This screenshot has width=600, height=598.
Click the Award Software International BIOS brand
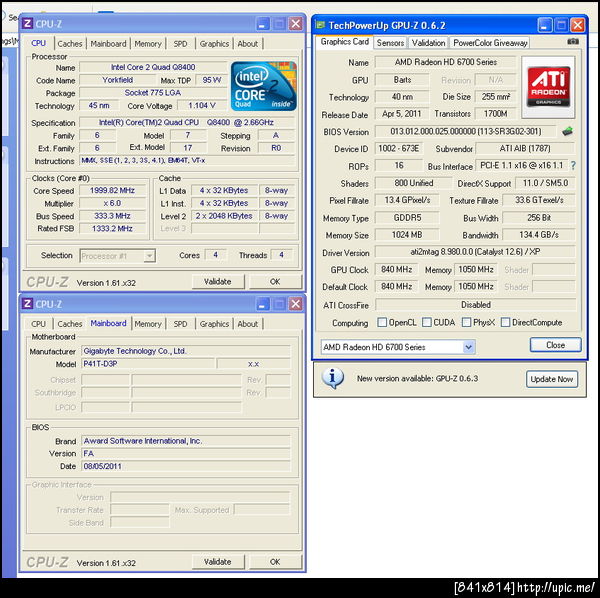click(x=186, y=441)
